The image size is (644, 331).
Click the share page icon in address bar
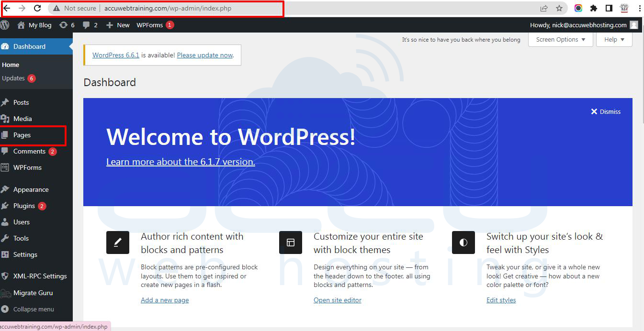click(544, 8)
